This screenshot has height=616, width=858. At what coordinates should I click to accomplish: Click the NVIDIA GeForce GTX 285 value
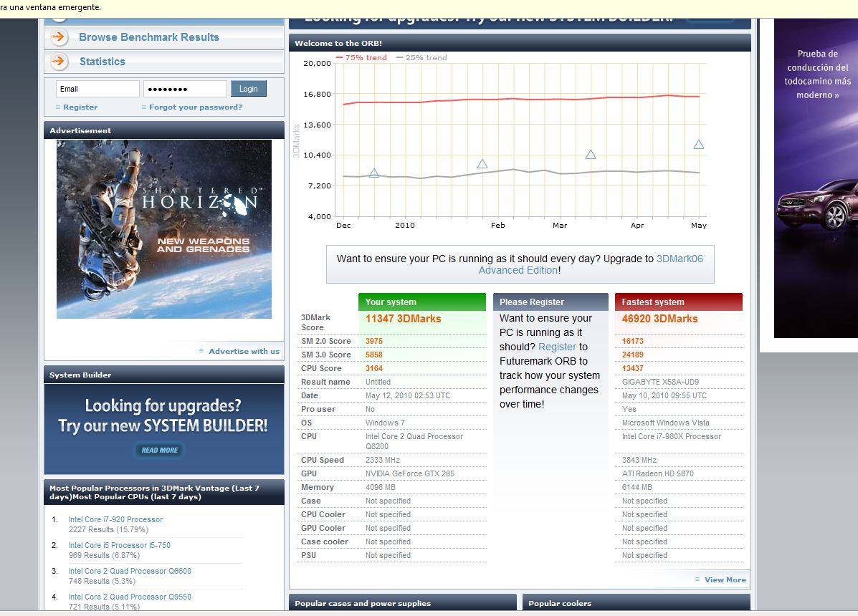[410, 473]
